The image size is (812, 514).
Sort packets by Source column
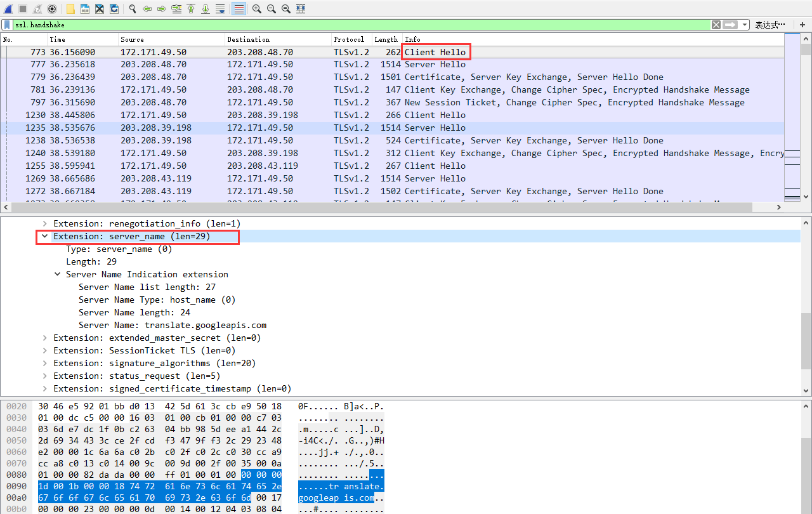point(171,39)
